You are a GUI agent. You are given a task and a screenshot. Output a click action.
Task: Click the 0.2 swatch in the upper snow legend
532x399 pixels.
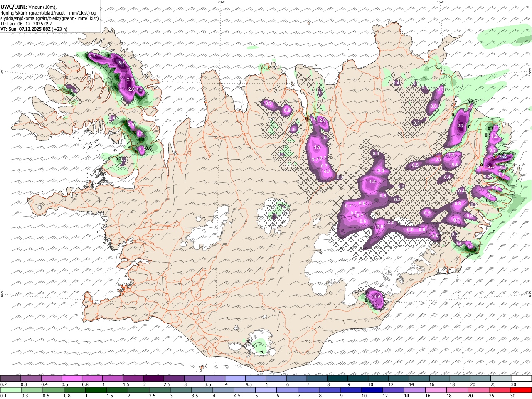coord(10,378)
